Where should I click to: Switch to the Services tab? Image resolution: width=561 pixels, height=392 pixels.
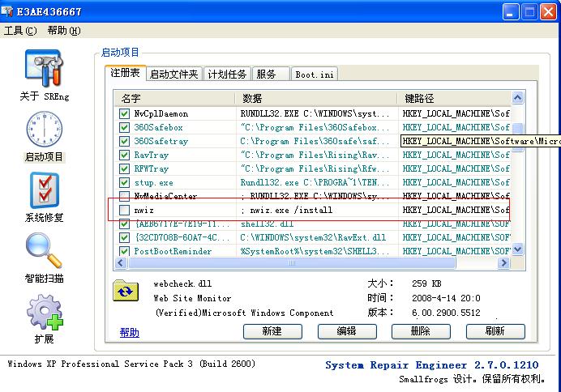click(271, 75)
